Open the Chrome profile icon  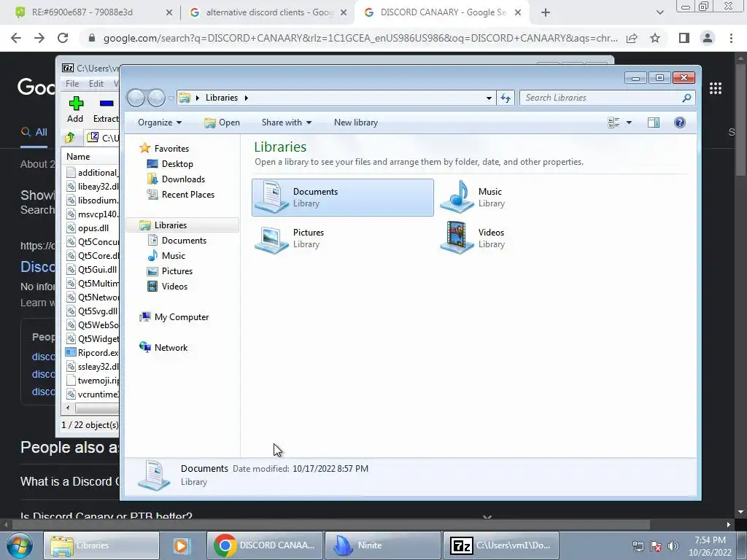(x=708, y=38)
